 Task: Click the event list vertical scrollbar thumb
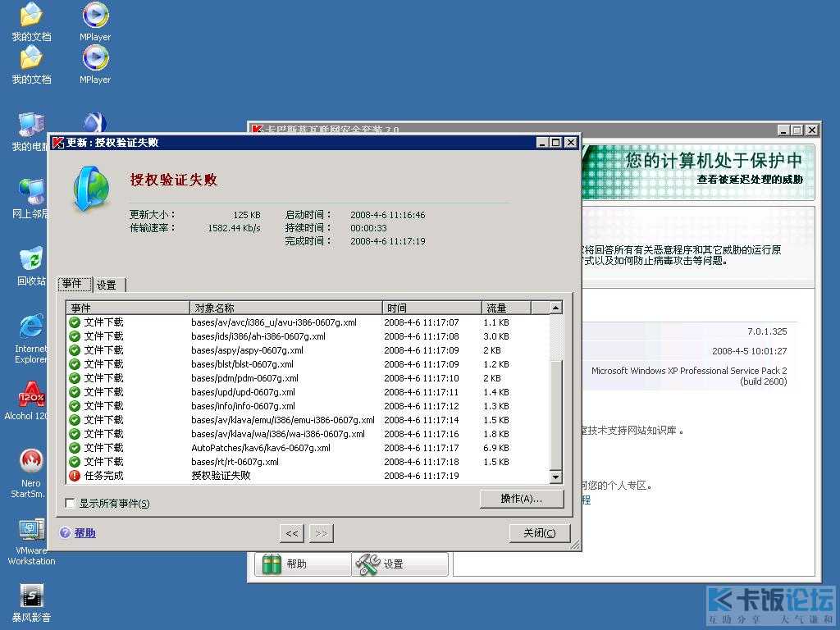click(x=555, y=413)
